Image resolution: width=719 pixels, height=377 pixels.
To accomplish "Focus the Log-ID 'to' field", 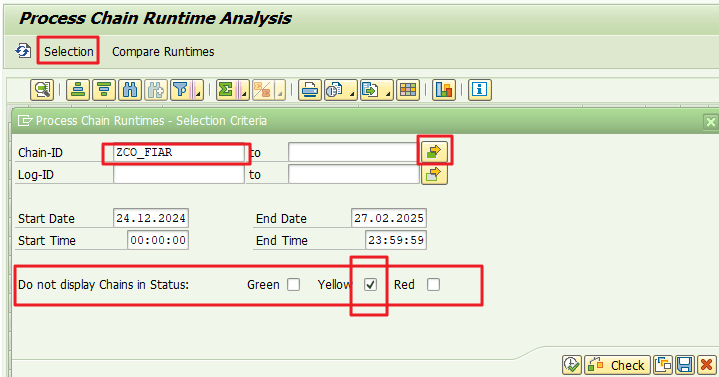I will click(x=354, y=174).
